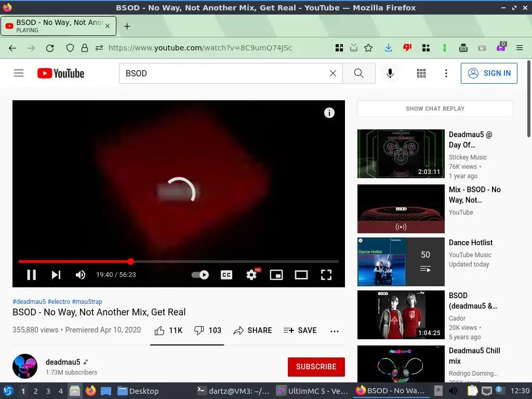Sign in to YouTube
The width and height of the screenshot is (532, 399).
coord(489,73)
